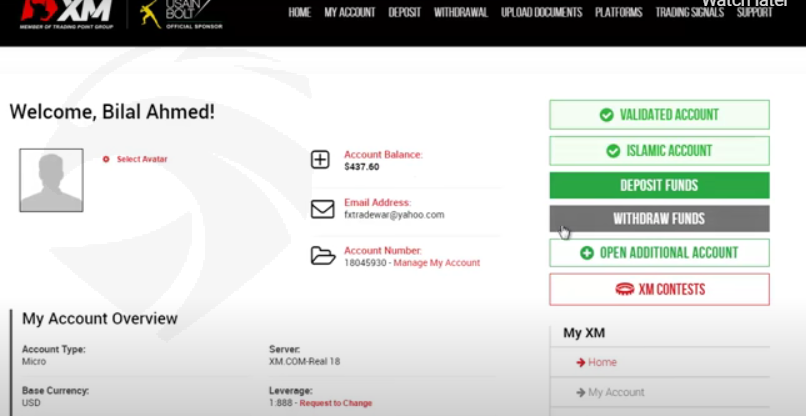Click OPEN ADDITIONAL ACCOUNT button
Viewport: 806px width, 416px height.
660,253
